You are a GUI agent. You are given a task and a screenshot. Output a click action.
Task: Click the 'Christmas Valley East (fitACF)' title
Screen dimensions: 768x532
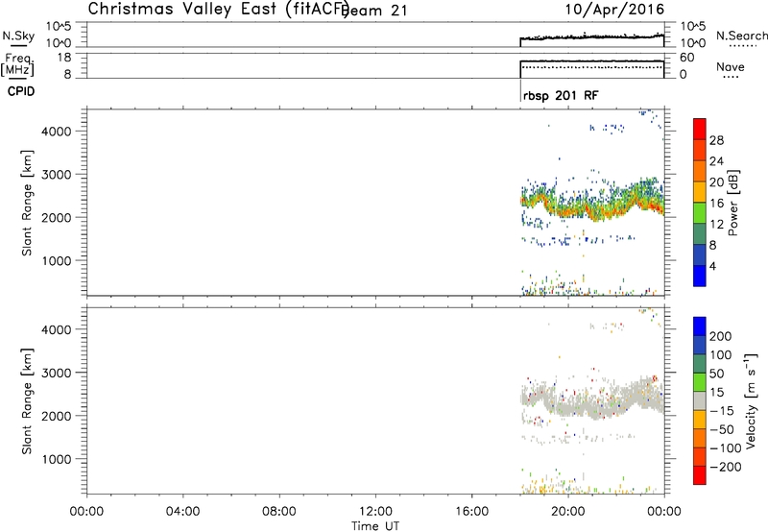coord(218,9)
